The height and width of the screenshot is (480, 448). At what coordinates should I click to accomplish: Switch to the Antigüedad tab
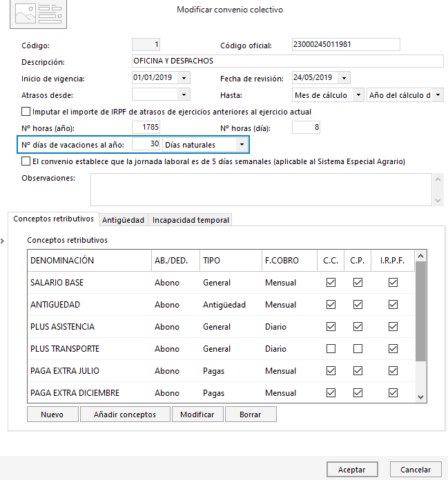point(123,220)
